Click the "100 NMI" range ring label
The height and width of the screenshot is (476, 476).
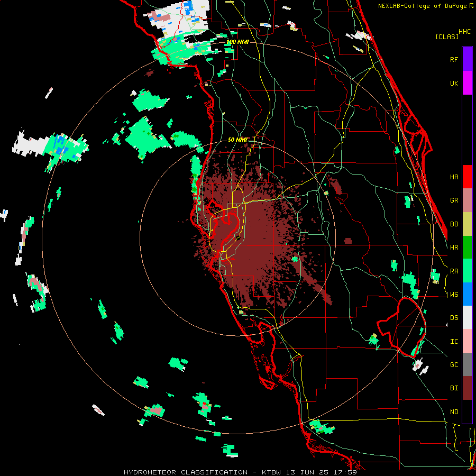[x=237, y=42]
